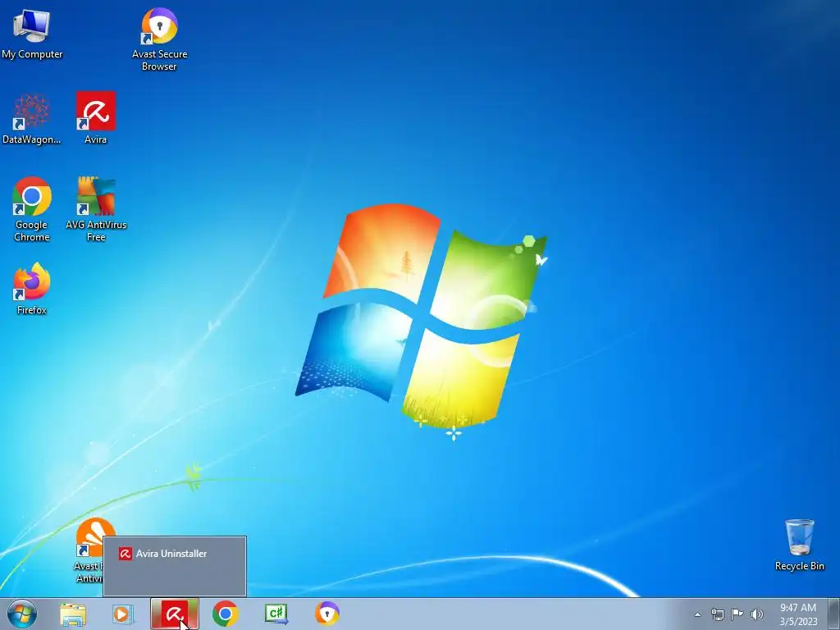Select the AVG AntiVirus Free desktop shortcut
The width and height of the screenshot is (840, 630).
[96, 209]
